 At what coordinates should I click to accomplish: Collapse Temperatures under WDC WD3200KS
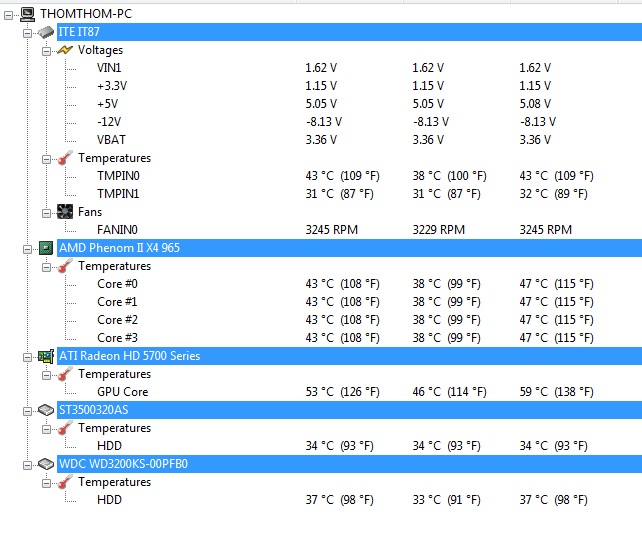coord(46,484)
